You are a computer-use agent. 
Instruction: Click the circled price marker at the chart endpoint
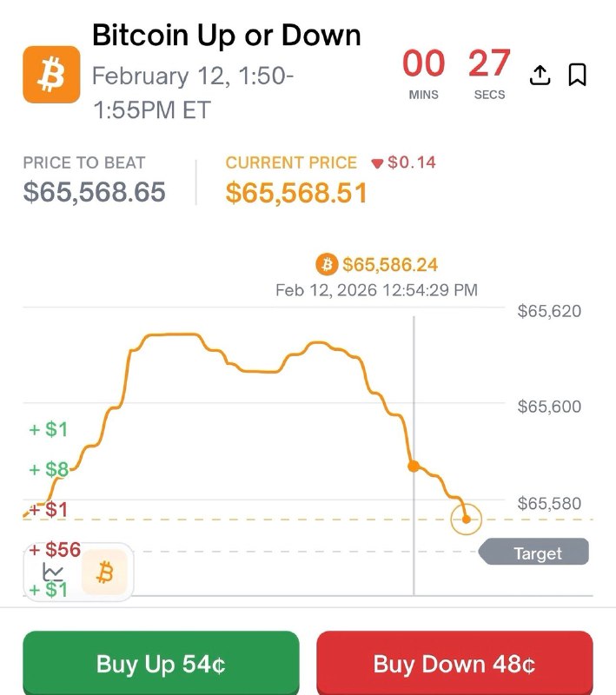[x=466, y=519]
